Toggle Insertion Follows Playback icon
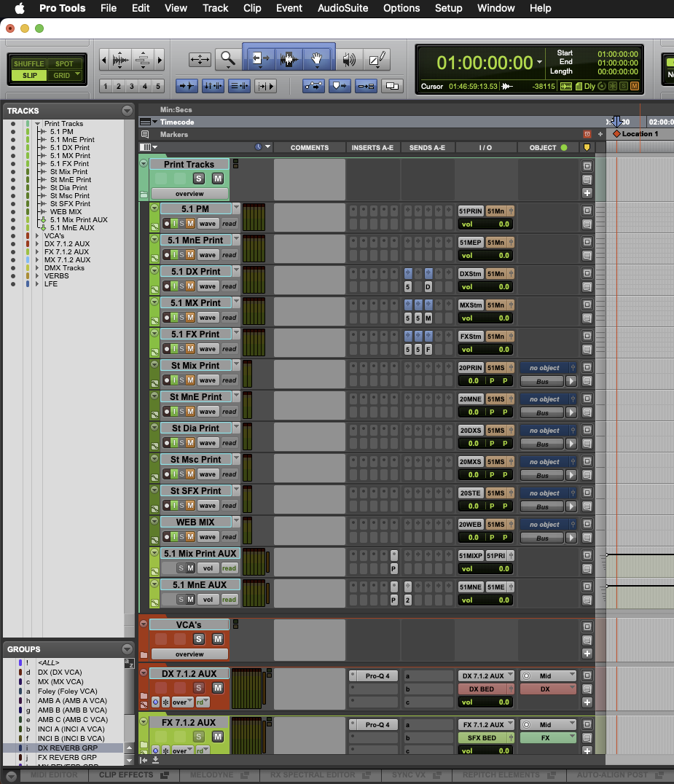Image resolution: width=674 pixels, height=784 pixels. coord(265,86)
